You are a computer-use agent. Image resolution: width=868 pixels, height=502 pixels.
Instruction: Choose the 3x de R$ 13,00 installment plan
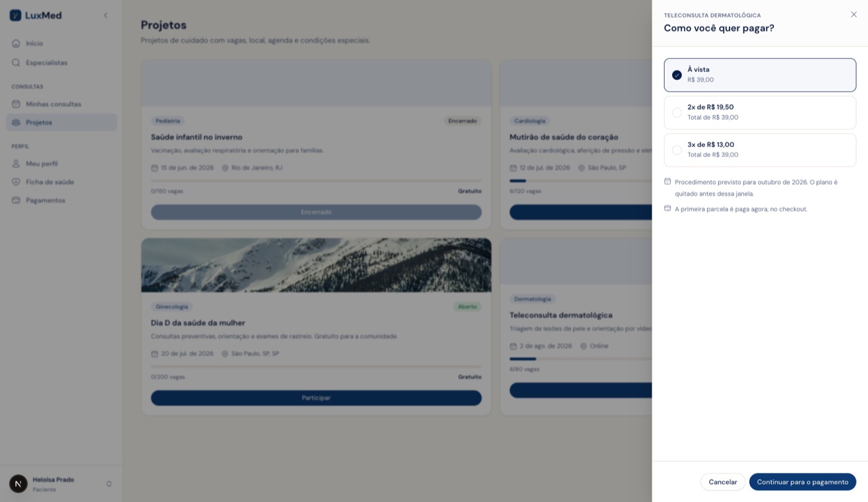click(759, 150)
